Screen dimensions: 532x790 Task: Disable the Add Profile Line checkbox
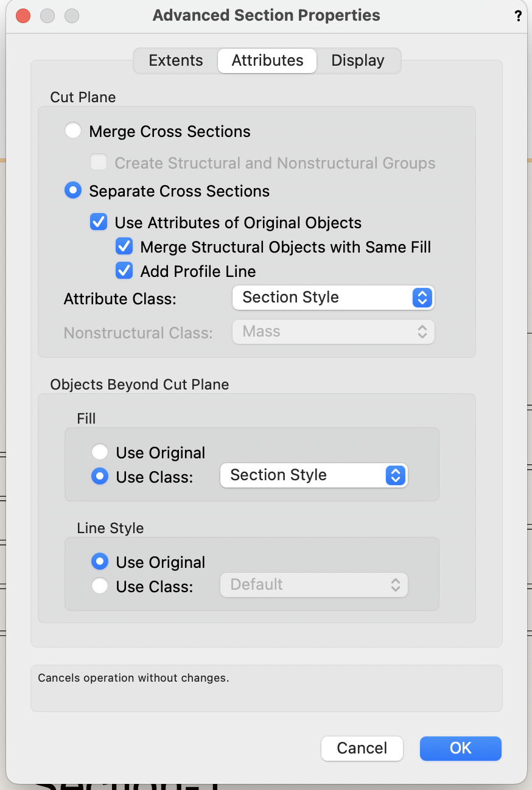coord(124,270)
